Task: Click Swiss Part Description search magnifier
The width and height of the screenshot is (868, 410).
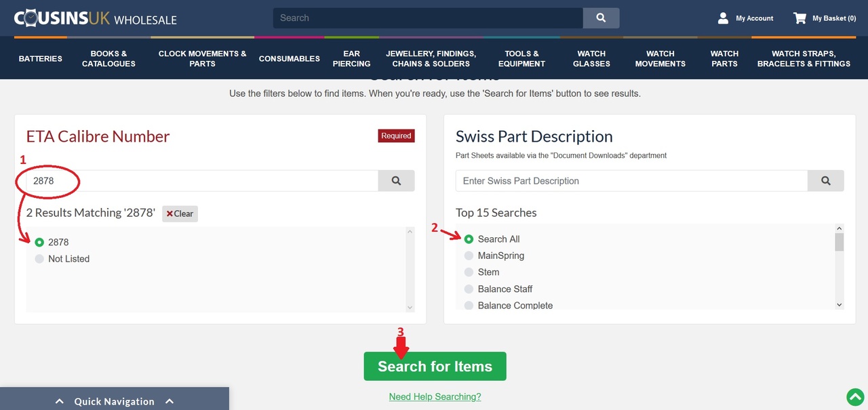Action: (x=825, y=181)
